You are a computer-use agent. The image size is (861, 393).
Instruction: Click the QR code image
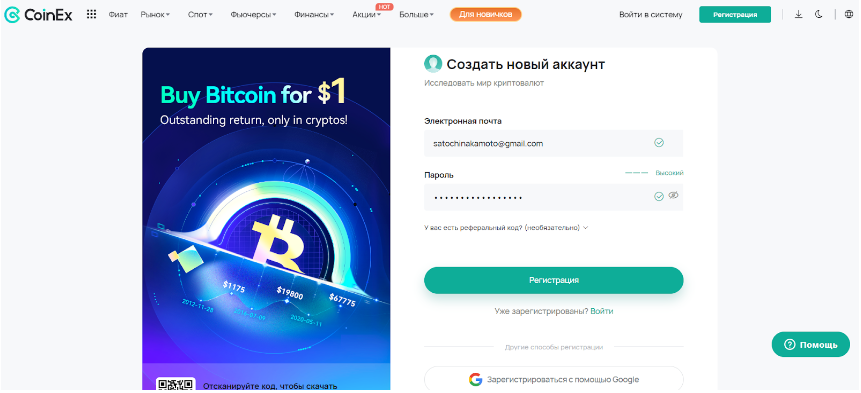coord(175,384)
